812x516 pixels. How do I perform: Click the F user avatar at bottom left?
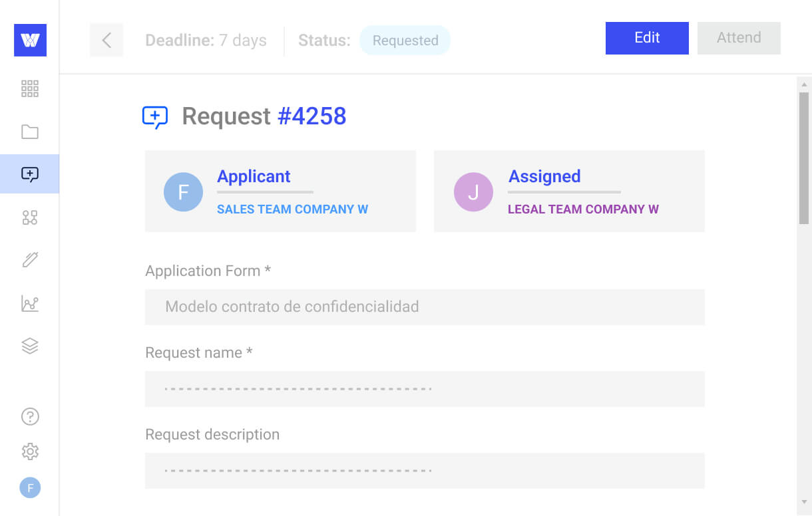[x=30, y=487]
